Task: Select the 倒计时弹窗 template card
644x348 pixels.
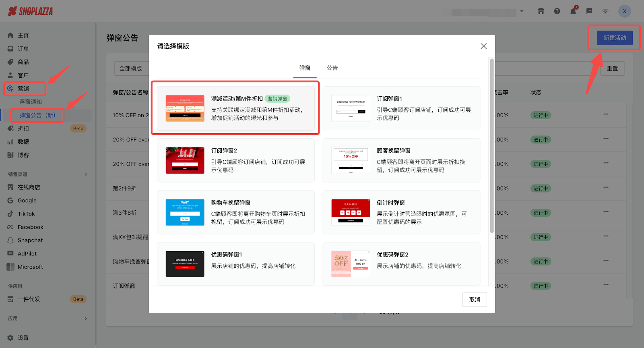Action: pos(401,212)
